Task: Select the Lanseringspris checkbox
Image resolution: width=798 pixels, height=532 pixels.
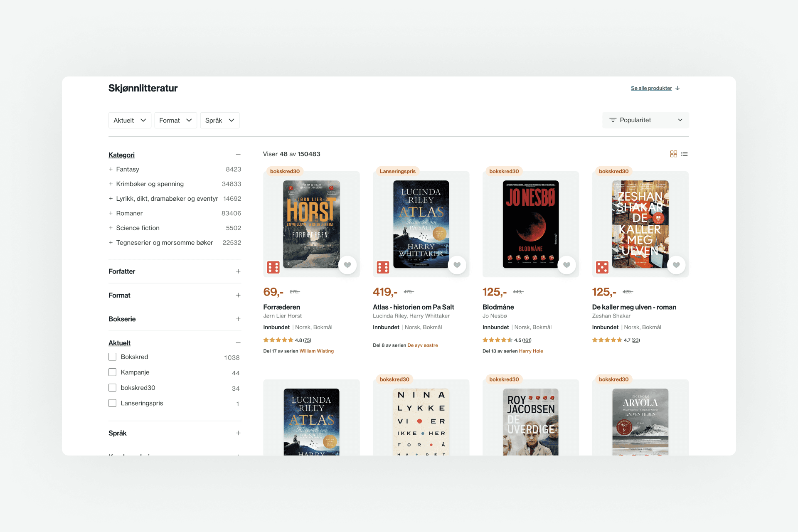Action: tap(112, 403)
